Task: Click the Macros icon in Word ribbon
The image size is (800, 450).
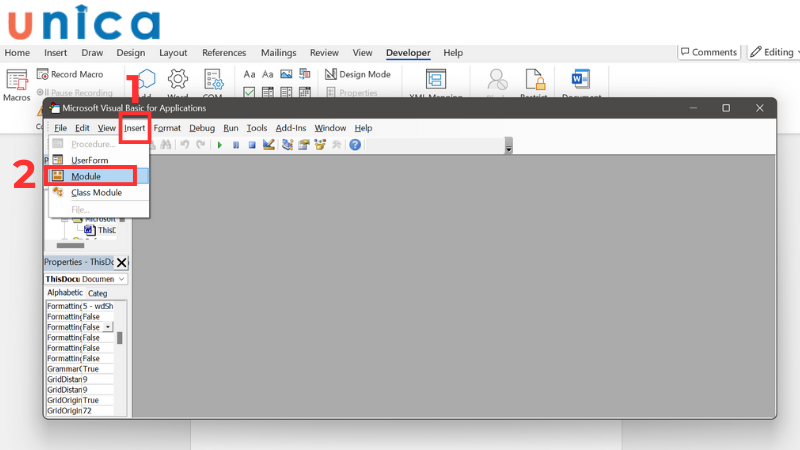Action: tap(16, 84)
